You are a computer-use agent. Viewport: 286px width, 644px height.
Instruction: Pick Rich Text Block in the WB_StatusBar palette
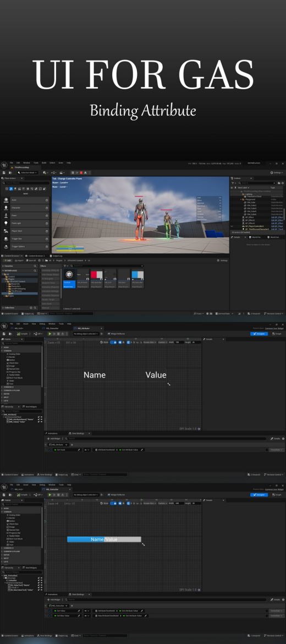click(16, 538)
